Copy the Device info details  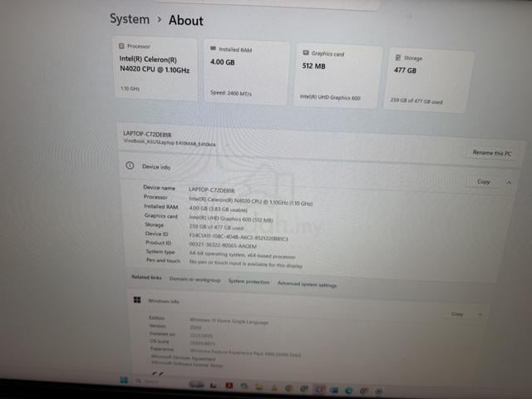(x=484, y=182)
